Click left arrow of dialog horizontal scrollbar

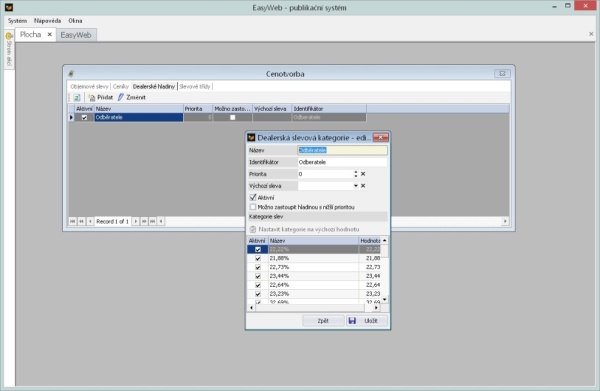[x=251, y=308]
